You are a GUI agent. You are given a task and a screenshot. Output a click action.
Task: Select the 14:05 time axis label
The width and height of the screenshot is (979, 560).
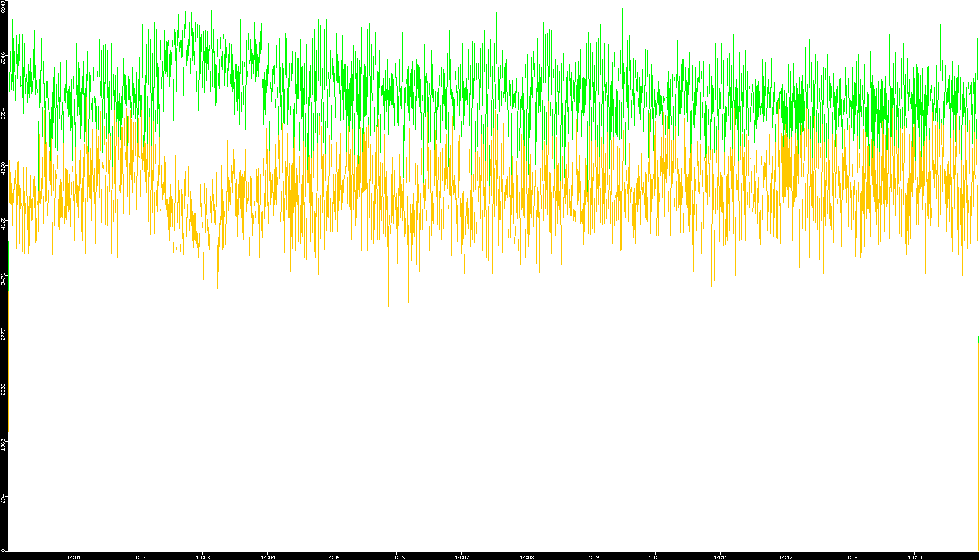[x=332, y=557]
